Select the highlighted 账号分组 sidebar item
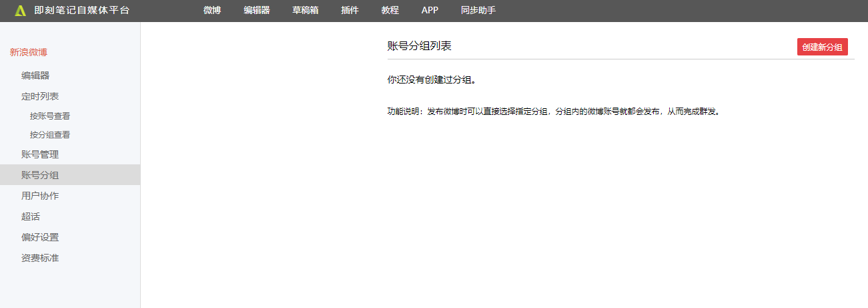The width and height of the screenshot is (868, 308). point(70,175)
